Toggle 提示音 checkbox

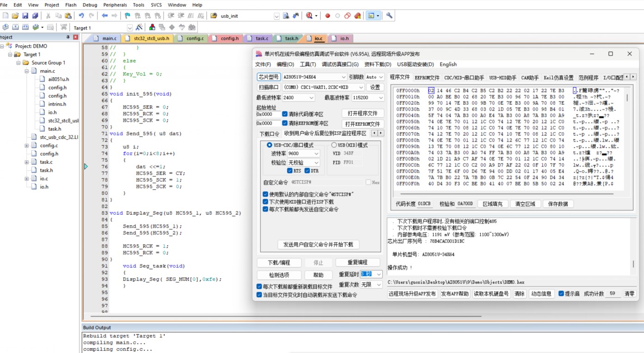click(561, 293)
